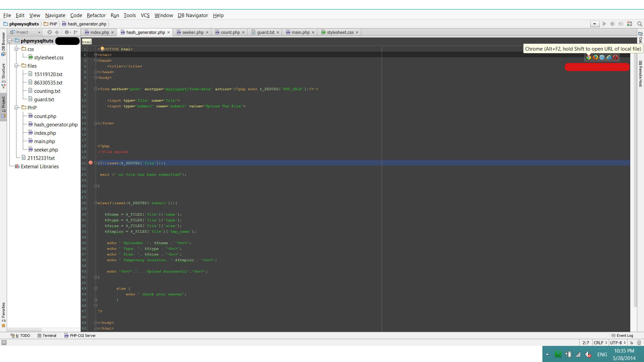Close the index.php tab

[x=113, y=33]
